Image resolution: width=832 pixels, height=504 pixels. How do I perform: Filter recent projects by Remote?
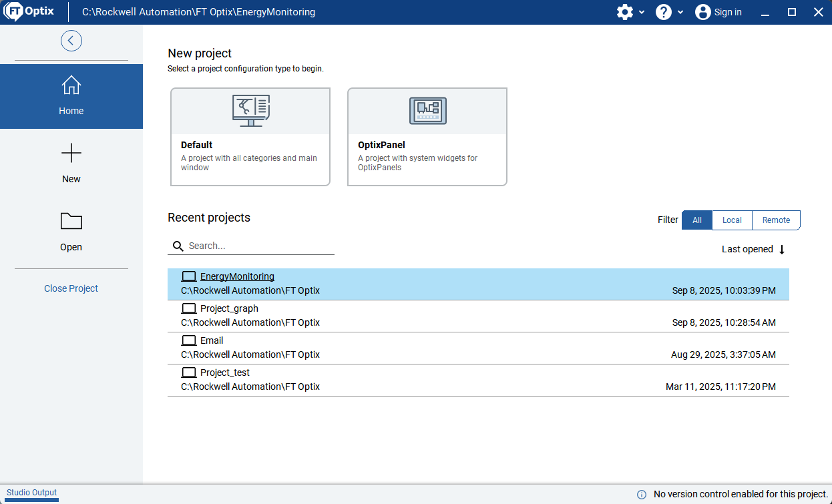point(776,220)
